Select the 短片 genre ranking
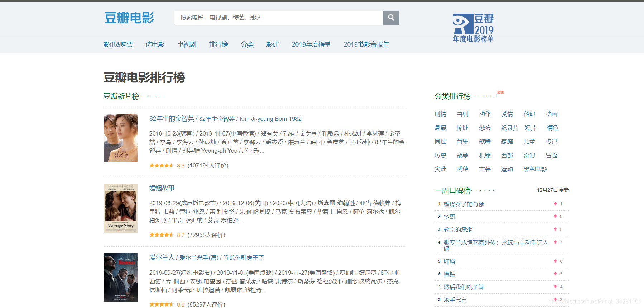The width and height of the screenshot is (644, 308). coord(530,128)
